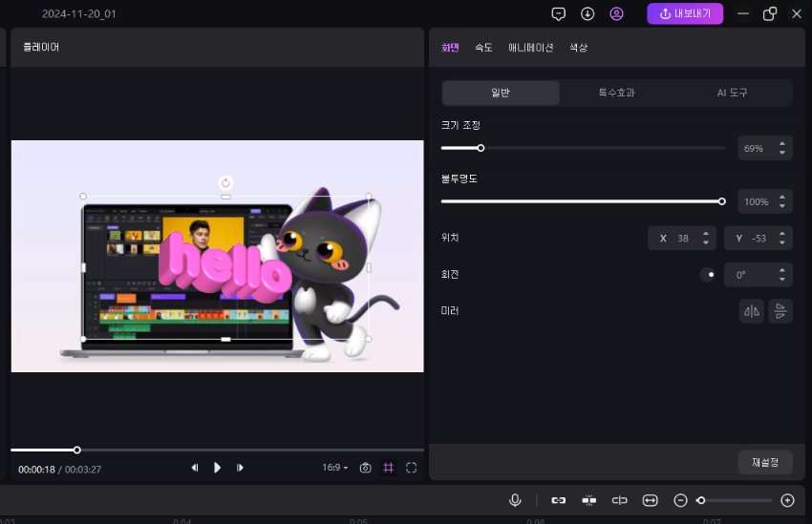Click the 내보내기 export button

(x=685, y=14)
